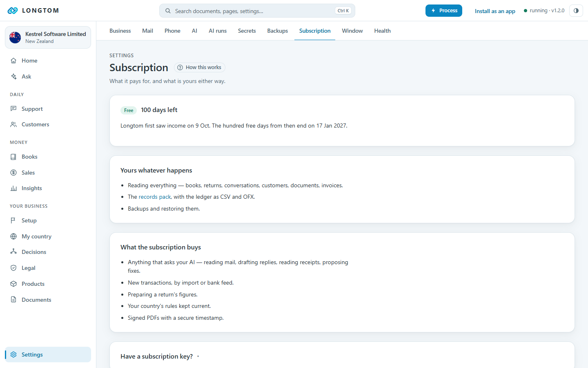Open My country page

pos(48,236)
